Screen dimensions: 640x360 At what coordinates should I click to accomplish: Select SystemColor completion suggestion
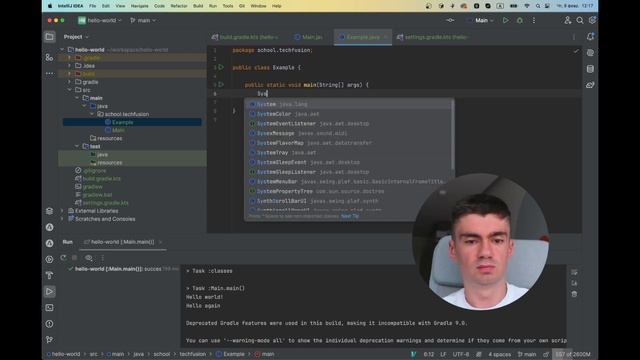349,114
